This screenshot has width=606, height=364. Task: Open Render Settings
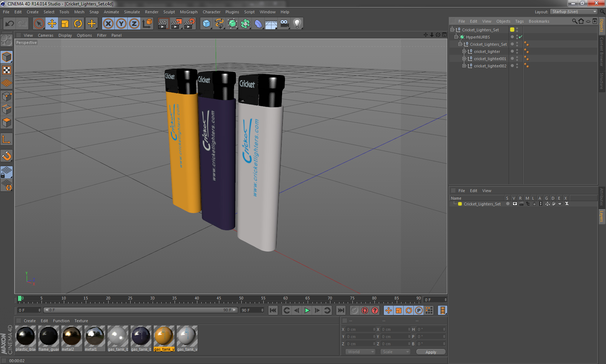(189, 24)
